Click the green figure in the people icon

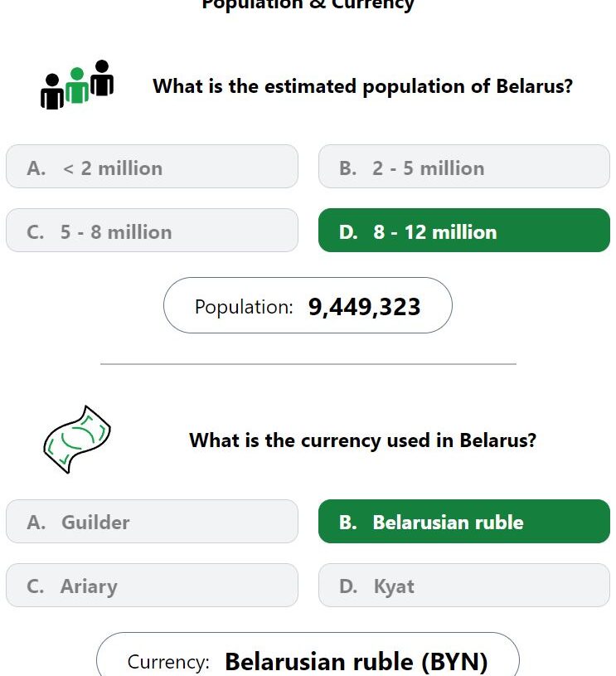pos(77,85)
